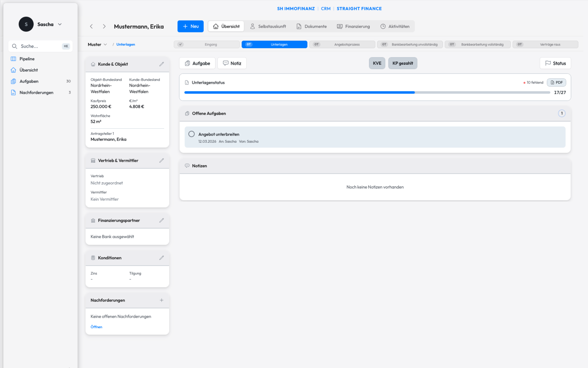Open Nachforderungen from the sidebar

(x=36, y=92)
